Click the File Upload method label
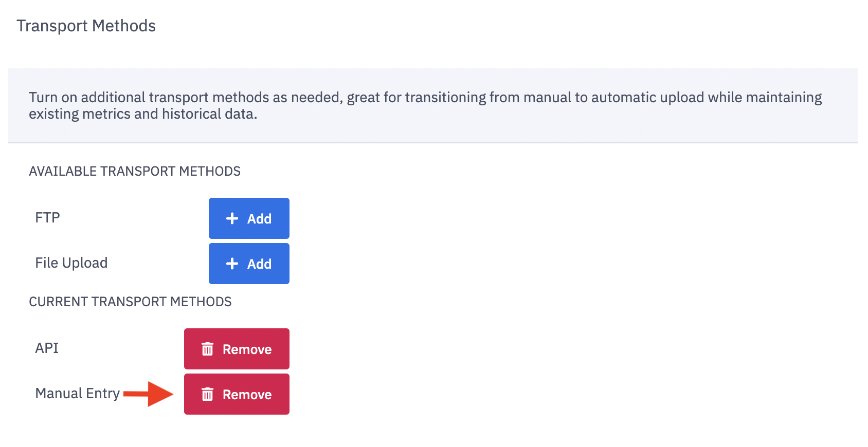The height and width of the screenshot is (447, 868). coord(71,263)
